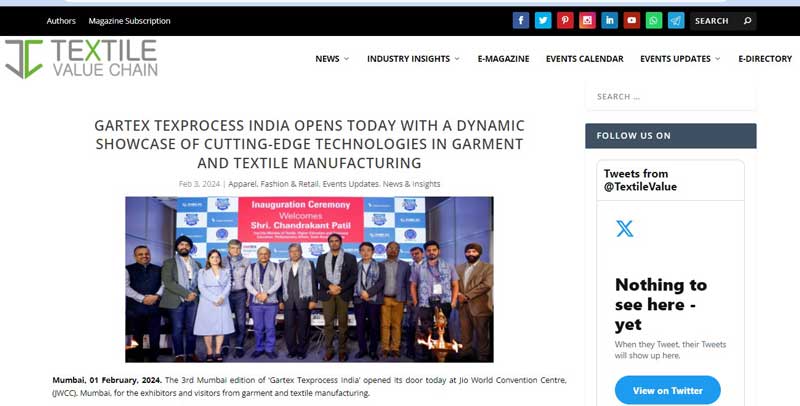Open the Events Updates menu item

[x=675, y=59]
